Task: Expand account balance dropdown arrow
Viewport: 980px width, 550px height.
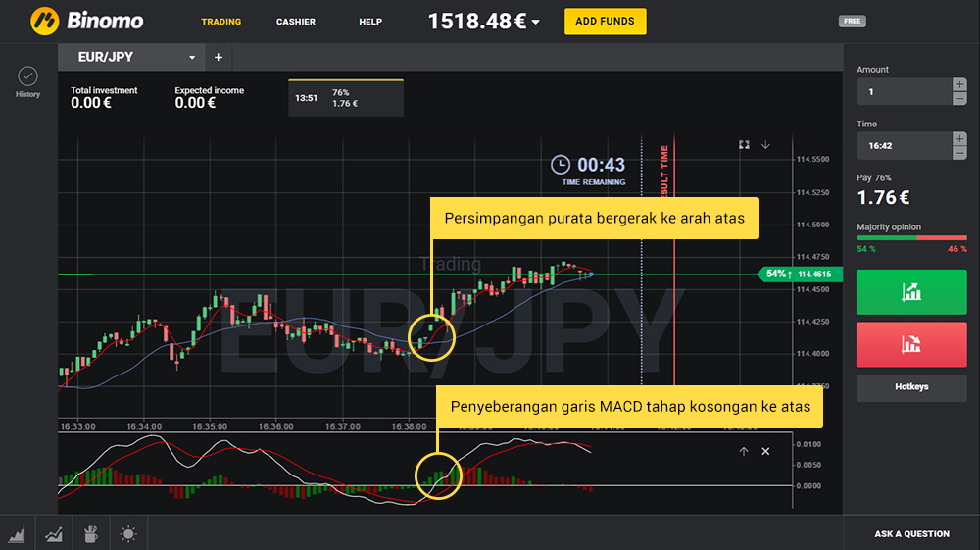Action: click(536, 22)
